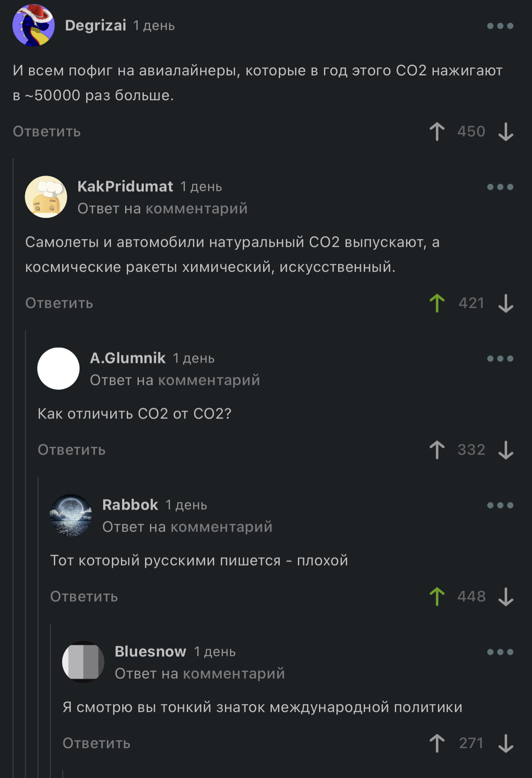Downvote KakPridumat's comment
Image resolution: width=532 pixels, height=778 pixels.
click(x=505, y=303)
